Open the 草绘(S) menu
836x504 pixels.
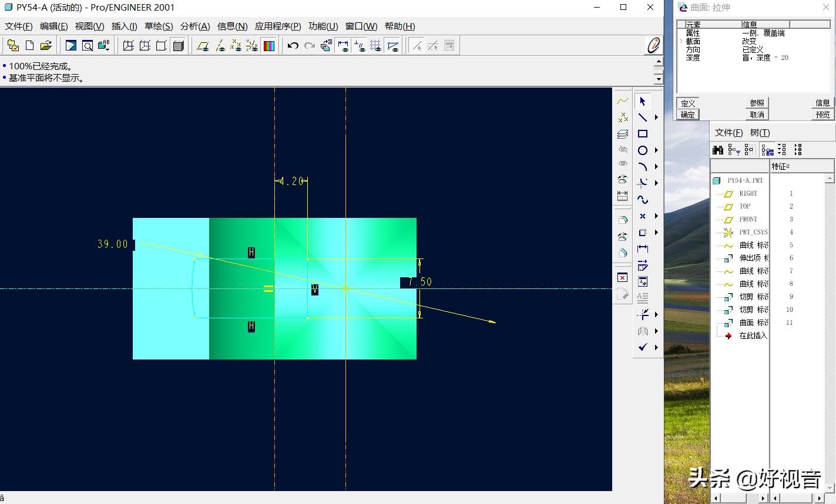(159, 26)
